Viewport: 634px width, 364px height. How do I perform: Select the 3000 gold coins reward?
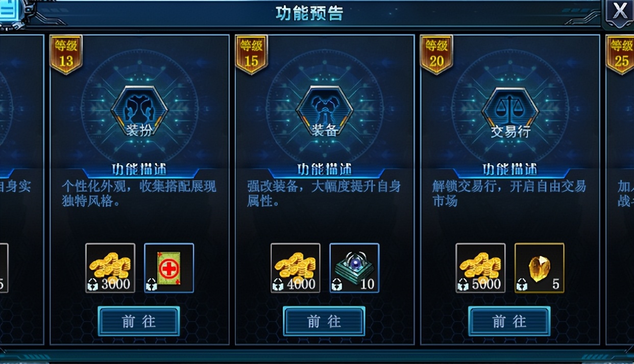click(110, 268)
